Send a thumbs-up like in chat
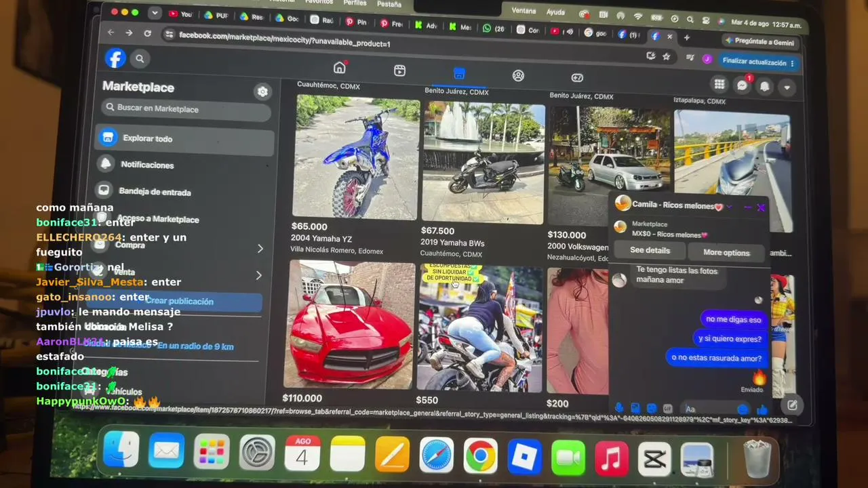868x488 pixels. [762, 409]
